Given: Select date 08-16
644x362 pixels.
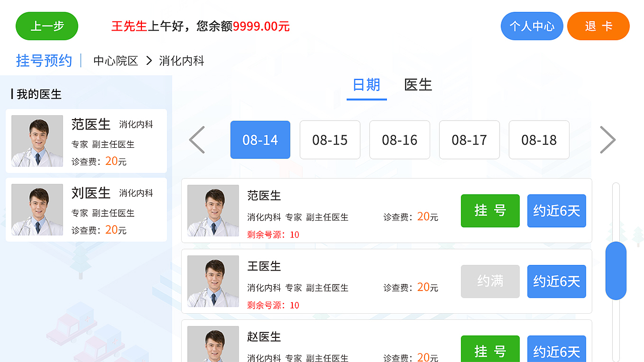Looking at the screenshot, I should pyautogui.click(x=399, y=140).
